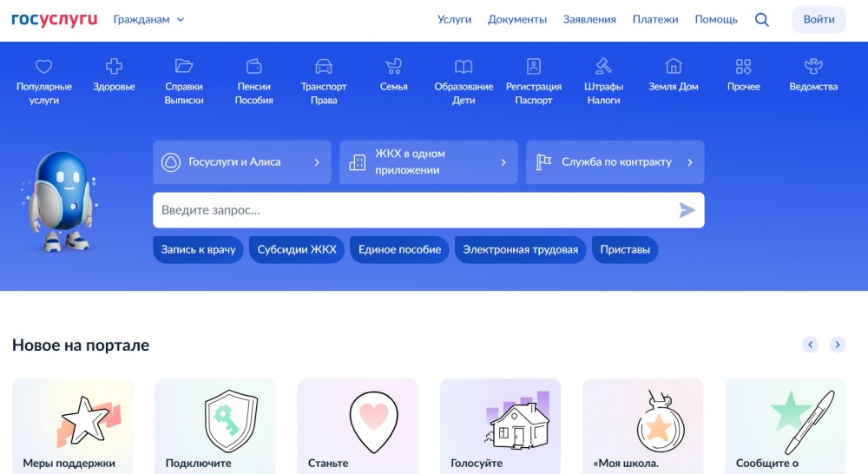Open the Здоровье category icon
868x474 pixels.
point(114,67)
